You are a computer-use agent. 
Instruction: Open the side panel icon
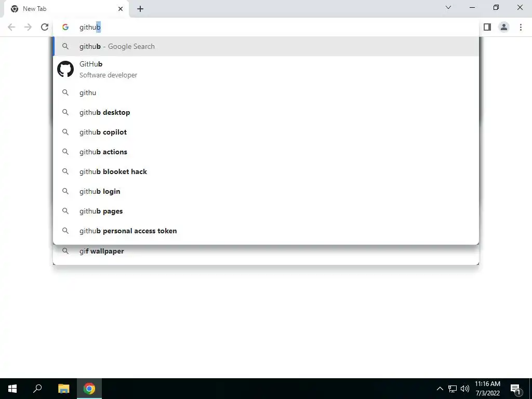[x=487, y=27]
